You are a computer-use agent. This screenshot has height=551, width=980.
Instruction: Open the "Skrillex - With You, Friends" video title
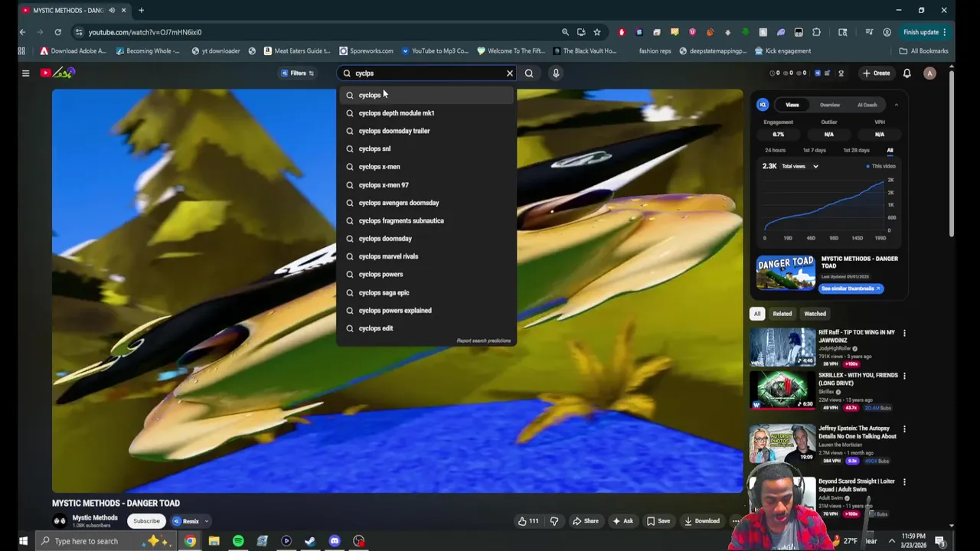point(857,379)
